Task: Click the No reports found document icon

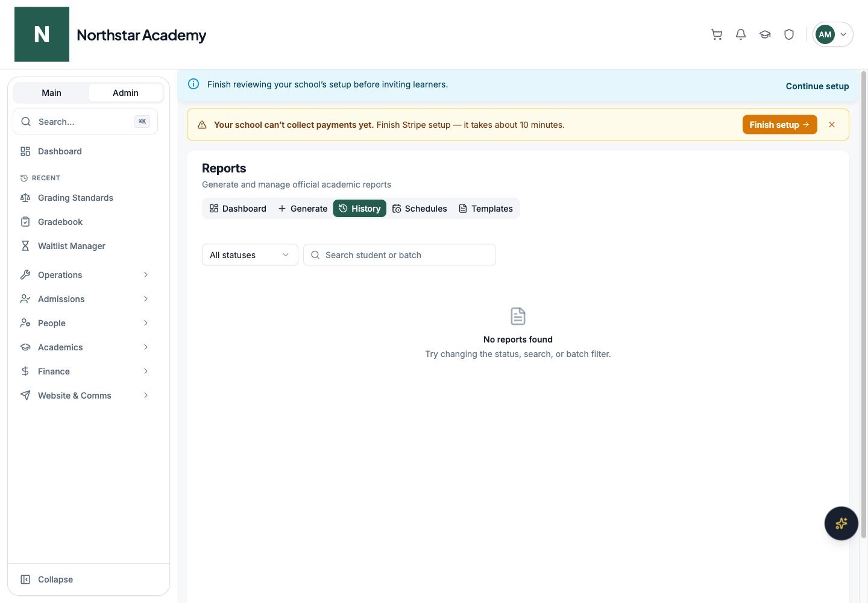Action: [518, 316]
